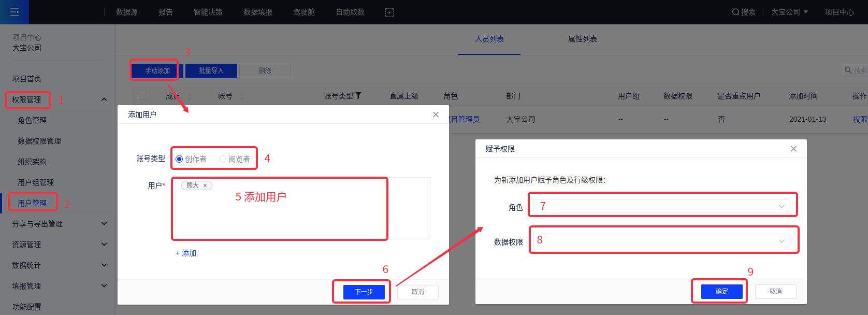Image resolution: width=868 pixels, height=315 pixels.
Task: Open the 数据权限 dropdown
Action: click(x=660, y=241)
